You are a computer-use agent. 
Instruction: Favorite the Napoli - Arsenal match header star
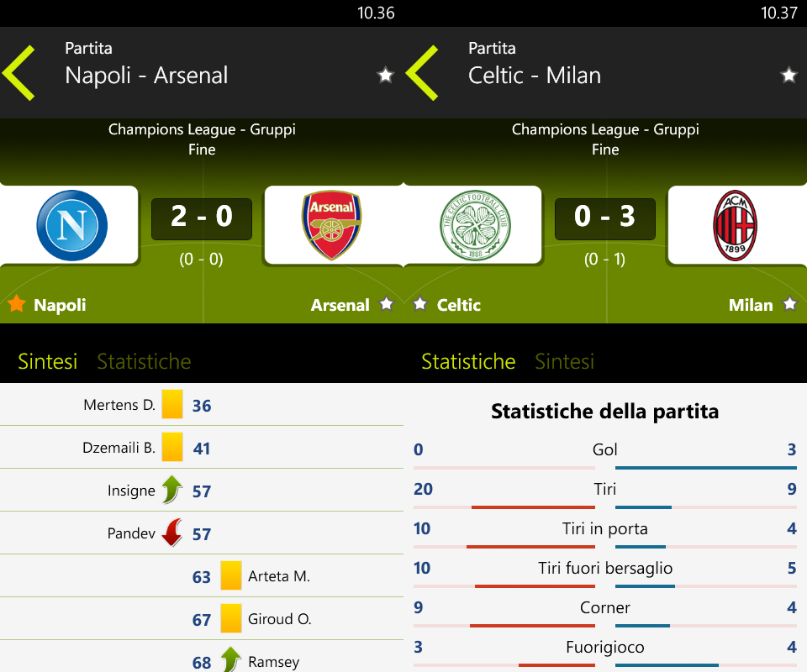[x=385, y=75]
